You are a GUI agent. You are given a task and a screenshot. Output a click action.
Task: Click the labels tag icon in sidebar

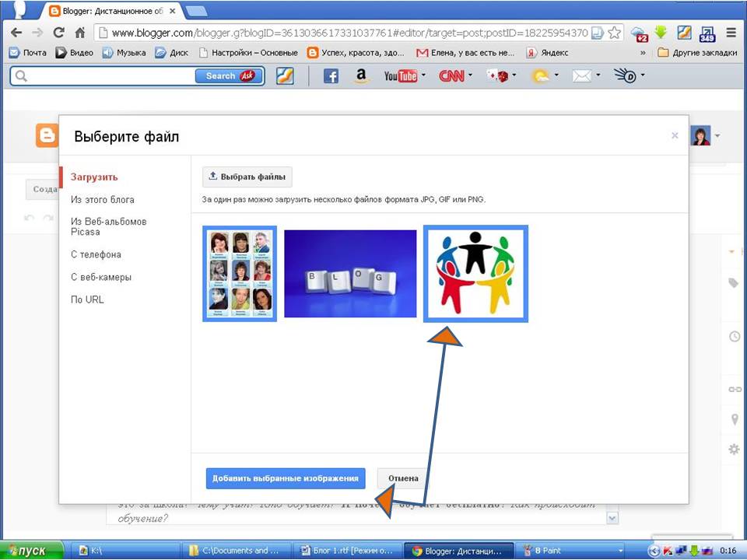734,283
